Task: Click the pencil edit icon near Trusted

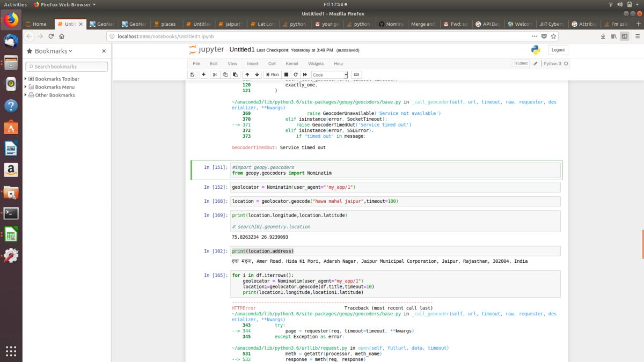Action: [x=535, y=63]
